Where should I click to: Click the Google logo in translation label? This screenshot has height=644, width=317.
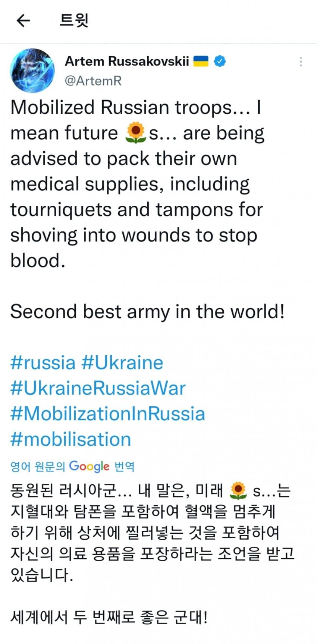89,466
